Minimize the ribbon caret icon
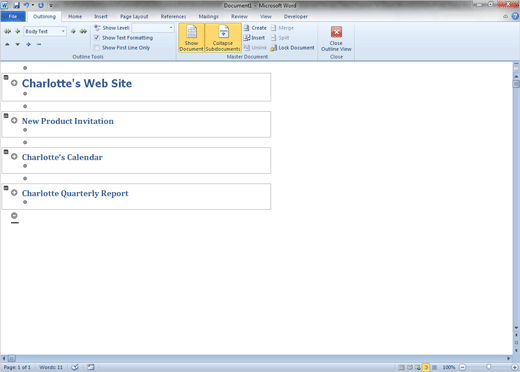520x372 pixels. tap(506, 16)
